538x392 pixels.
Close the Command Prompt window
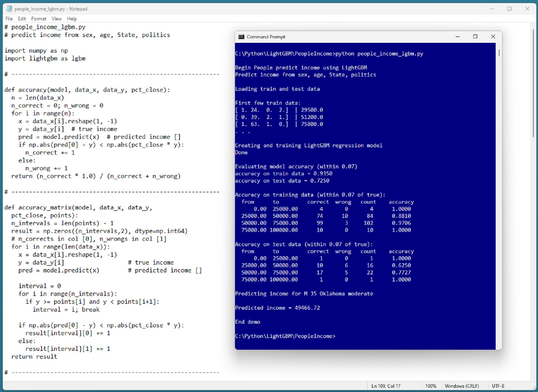pyautogui.click(x=493, y=37)
